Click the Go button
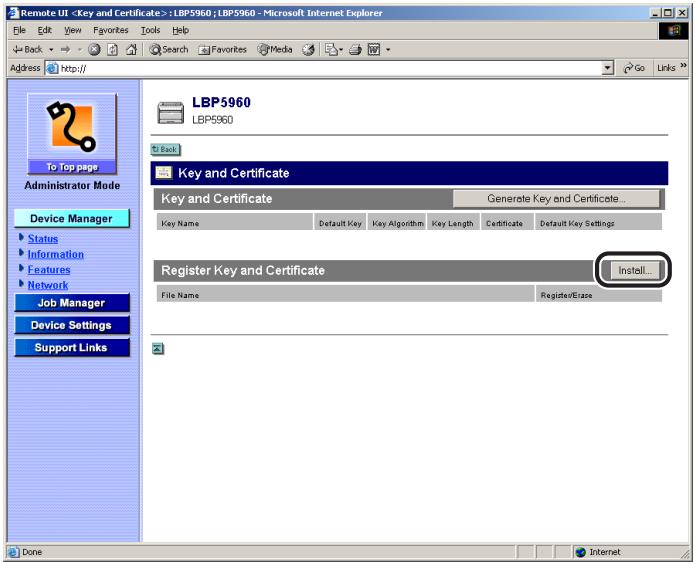 pyautogui.click(x=634, y=68)
